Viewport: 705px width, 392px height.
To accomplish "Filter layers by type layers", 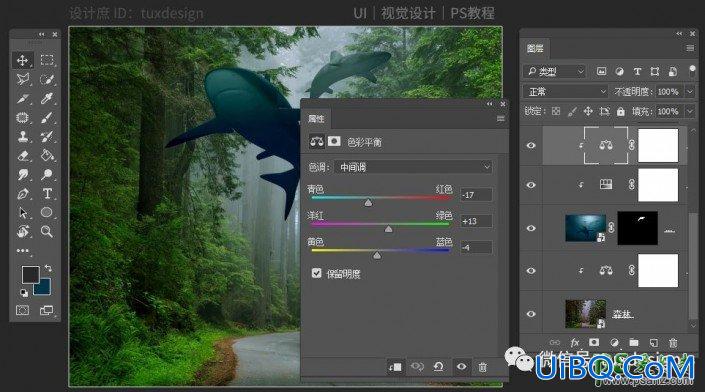I will click(637, 71).
